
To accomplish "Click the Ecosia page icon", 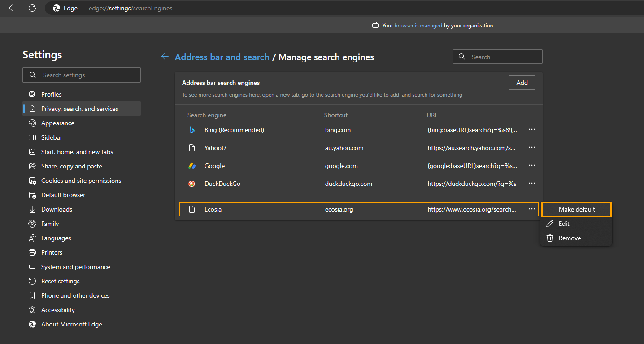I will (x=191, y=209).
